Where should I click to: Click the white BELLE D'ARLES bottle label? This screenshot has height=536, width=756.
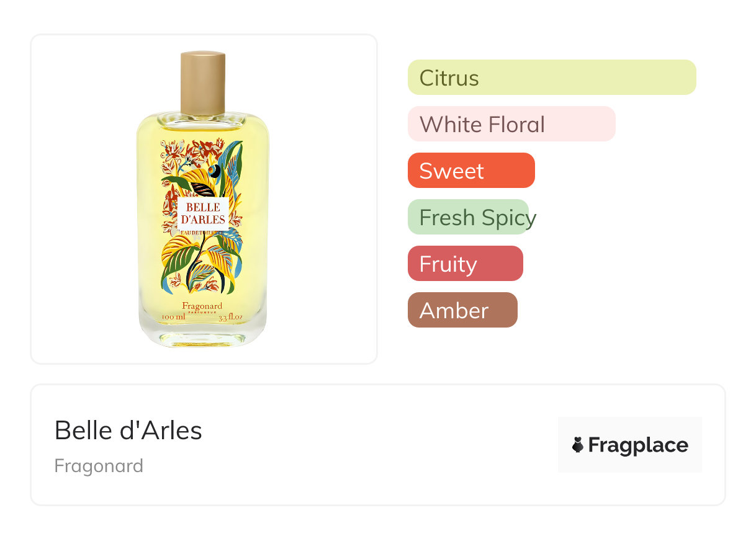click(202, 213)
